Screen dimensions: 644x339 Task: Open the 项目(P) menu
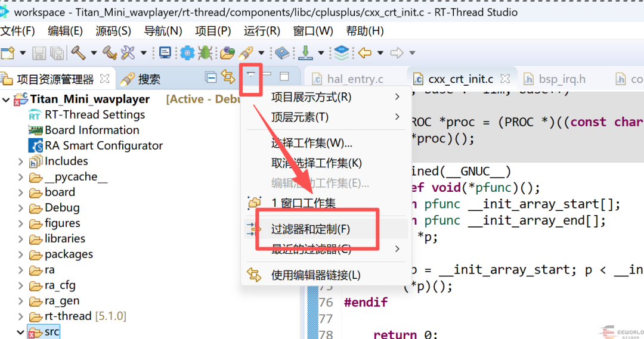213,31
